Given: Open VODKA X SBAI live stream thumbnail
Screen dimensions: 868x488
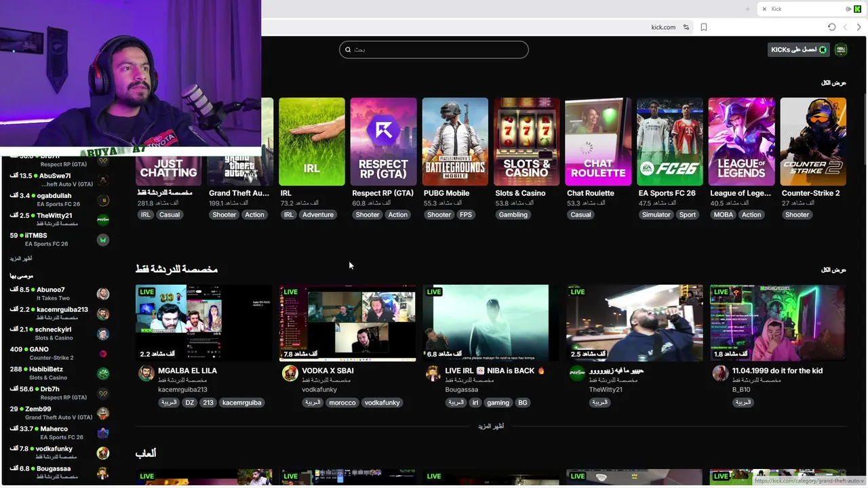Looking at the screenshot, I should click(x=348, y=323).
